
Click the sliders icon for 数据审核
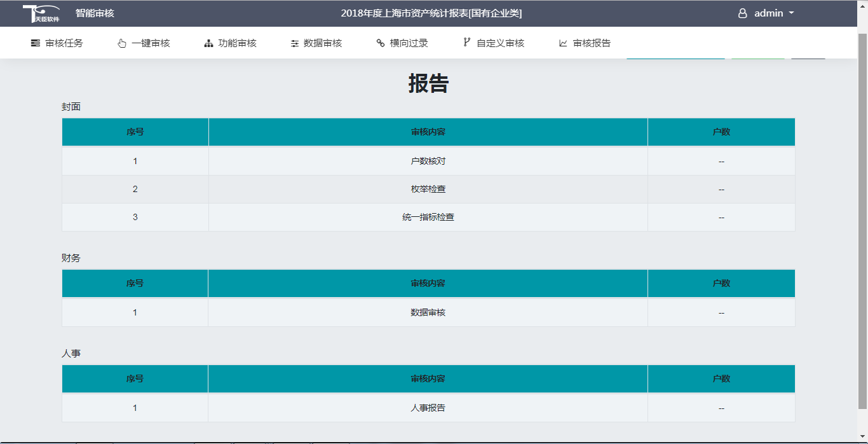(x=294, y=43)
